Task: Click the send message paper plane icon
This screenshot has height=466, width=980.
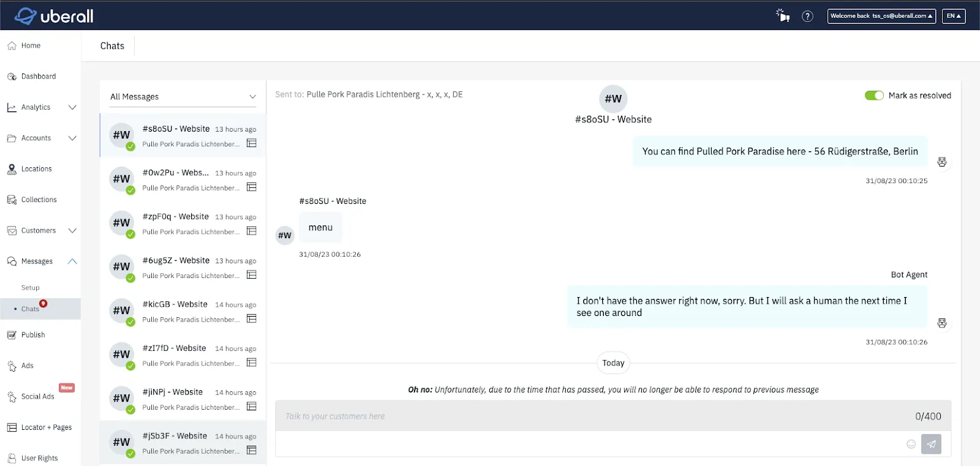Action: [x=931, y=444]
